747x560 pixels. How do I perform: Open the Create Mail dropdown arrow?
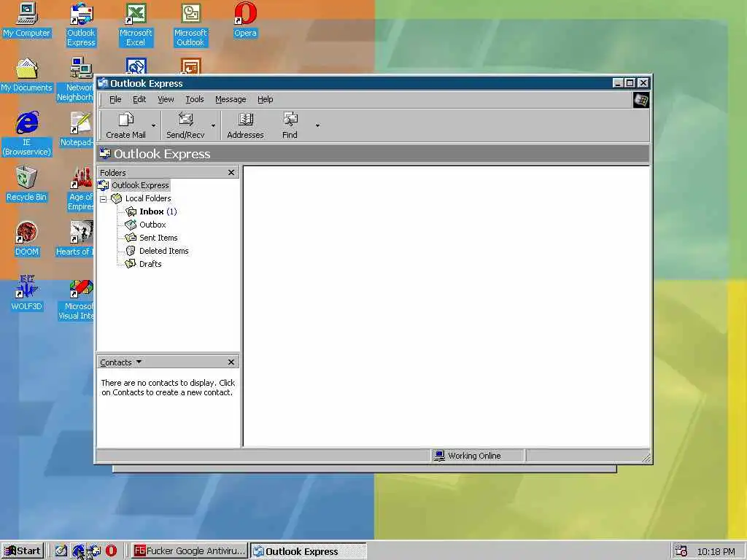(153, 125)
